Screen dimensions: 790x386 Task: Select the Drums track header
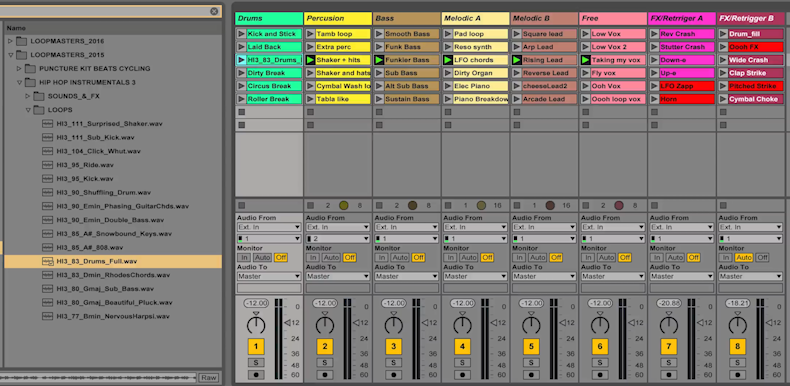269,19
